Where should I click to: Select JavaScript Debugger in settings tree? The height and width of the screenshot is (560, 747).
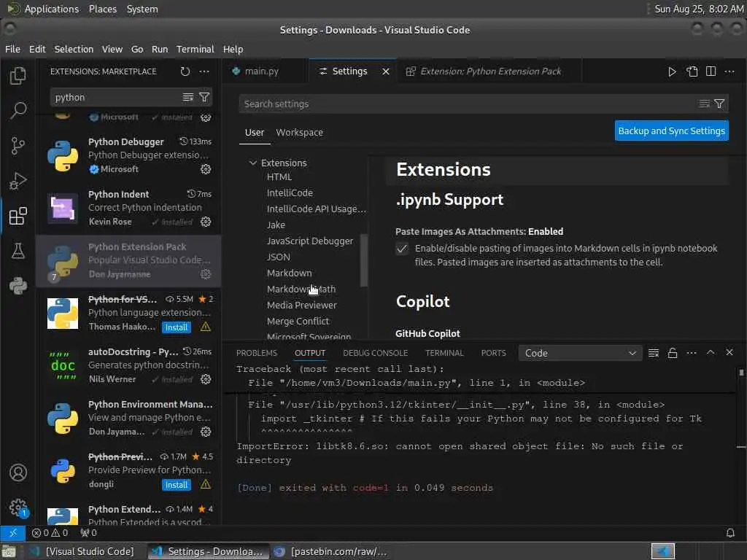coord(310,241)
